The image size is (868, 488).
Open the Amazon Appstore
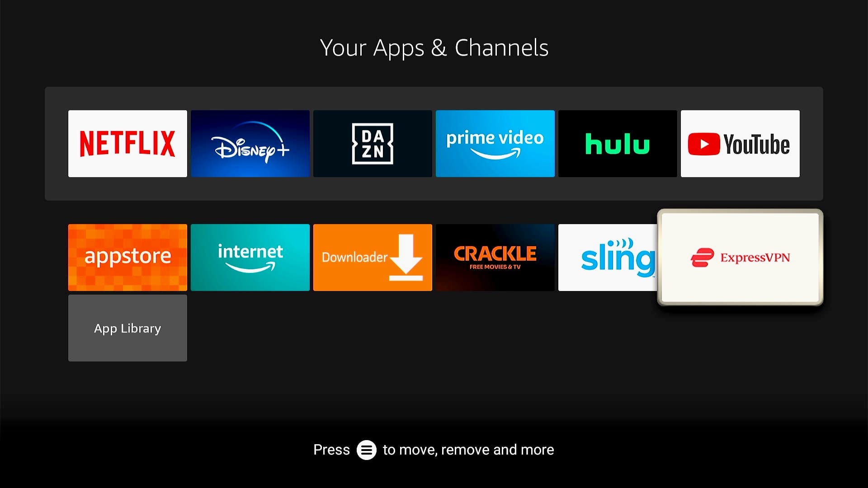(127, 258)
